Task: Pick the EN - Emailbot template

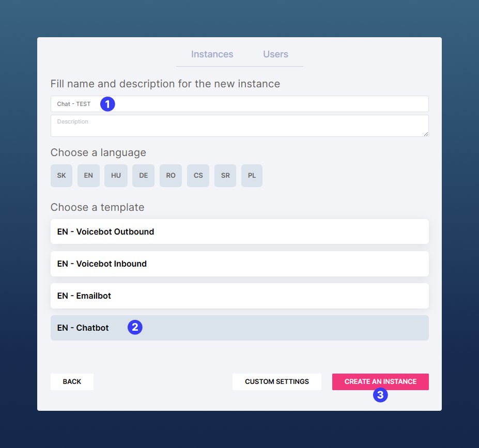Action: click(239, 296)
